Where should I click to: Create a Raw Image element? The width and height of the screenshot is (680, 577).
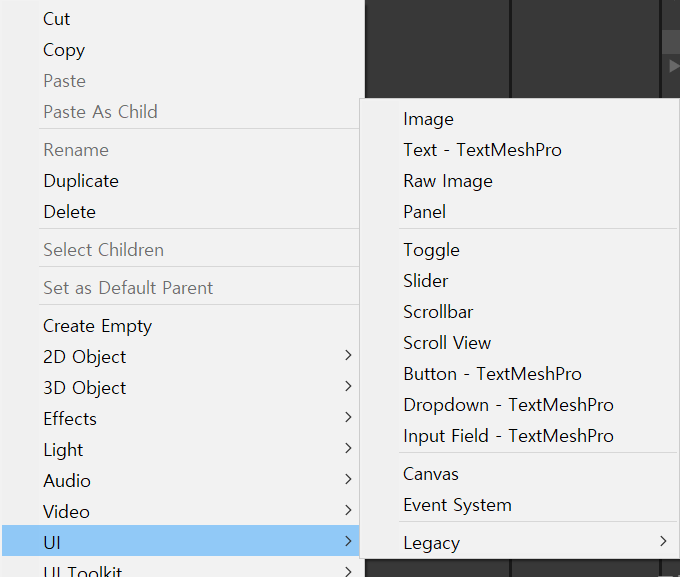click(520, 181)
